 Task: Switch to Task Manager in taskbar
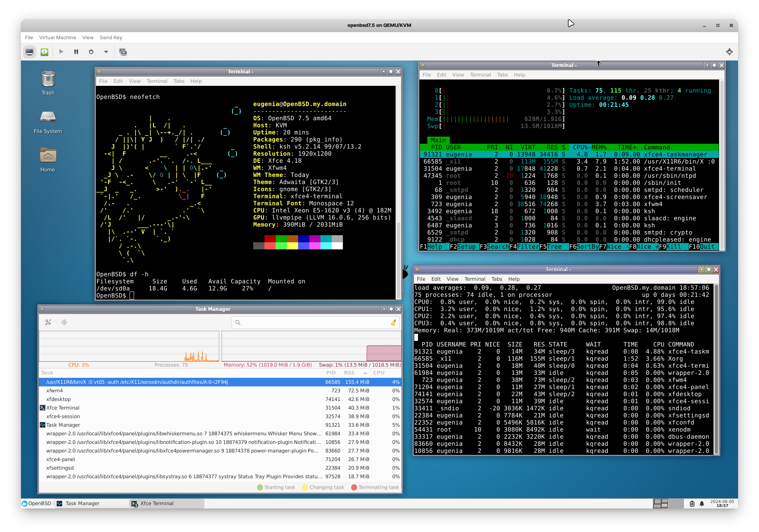click(x=92, y=503)
